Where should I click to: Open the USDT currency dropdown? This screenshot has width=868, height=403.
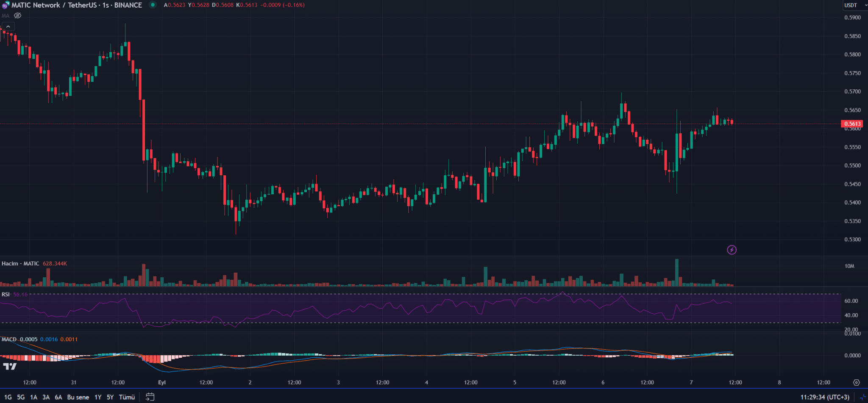click(854, 5)
